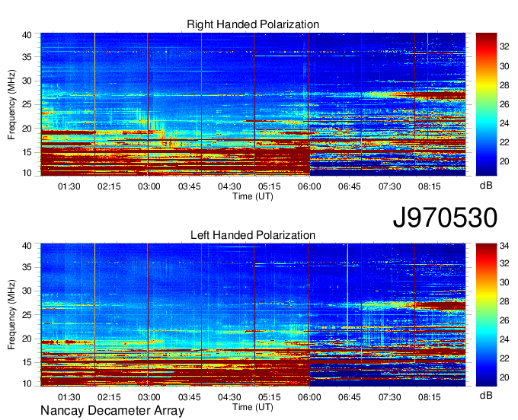518x420 pixels.
Task: Click the 'Nancay Decameter Array' caption
Action: pyautogui.click(x=112, y=411)
